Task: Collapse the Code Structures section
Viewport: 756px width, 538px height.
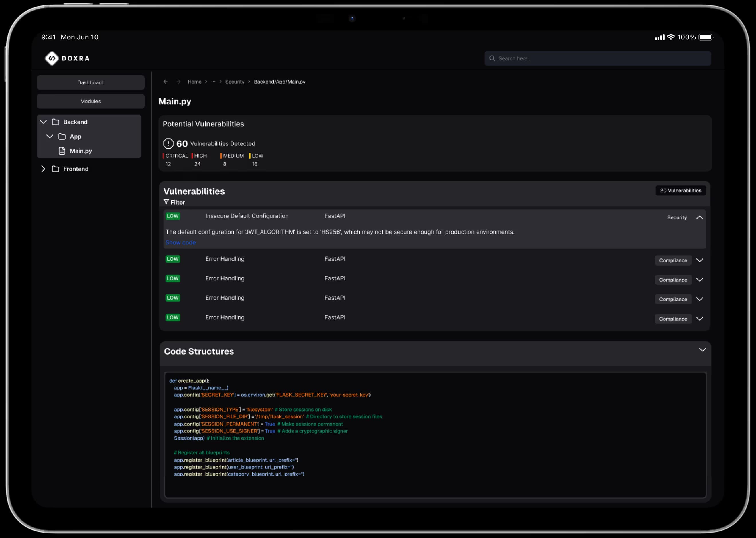Action: point(703,350)
